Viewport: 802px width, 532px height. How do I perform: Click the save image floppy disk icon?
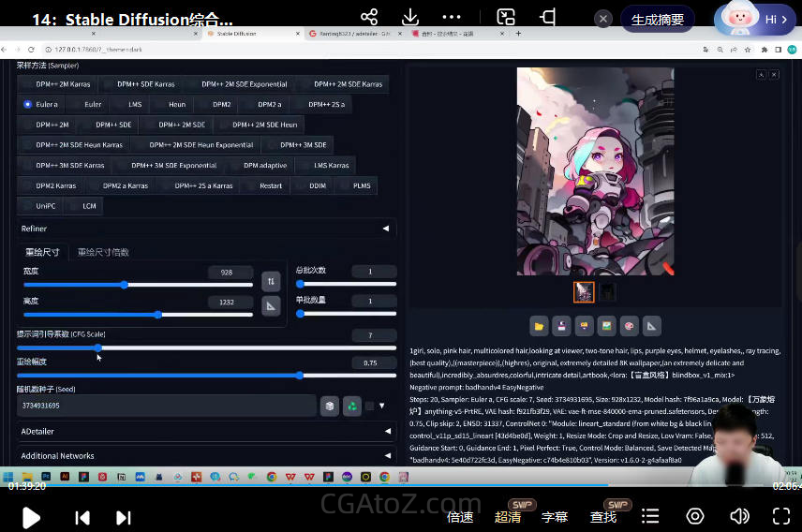coord(561,326)
